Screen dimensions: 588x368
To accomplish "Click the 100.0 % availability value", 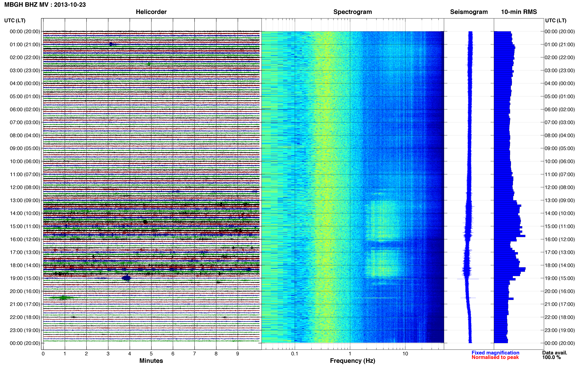I will (552, 357).
